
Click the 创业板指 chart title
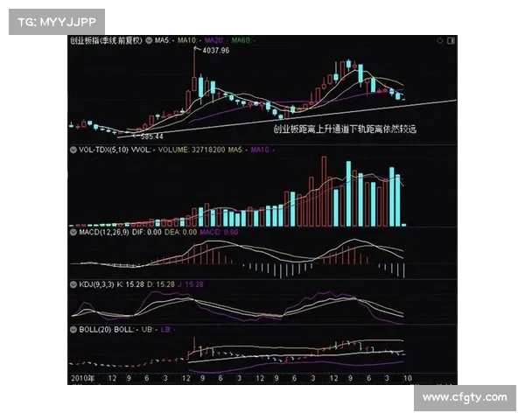click(106, 40)
